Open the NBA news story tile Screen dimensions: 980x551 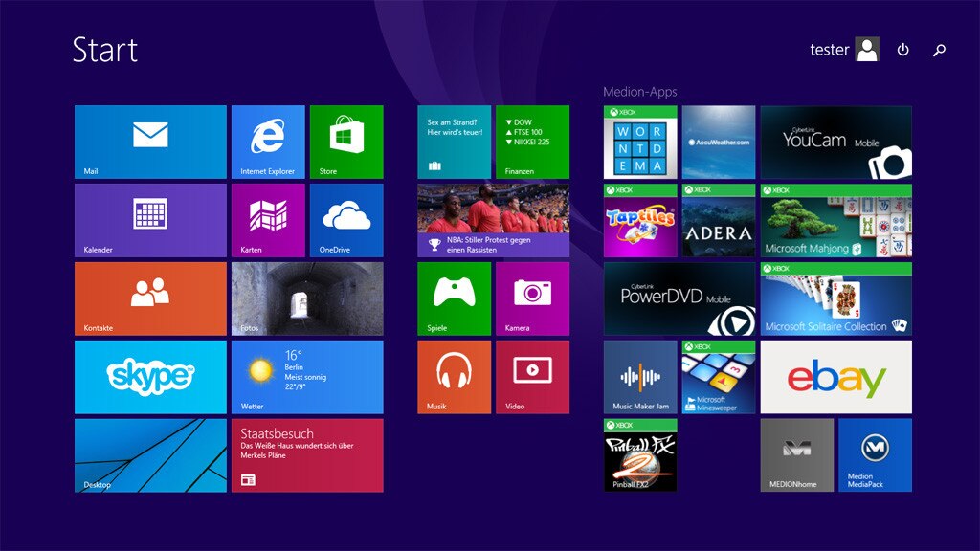pos(493,220)
